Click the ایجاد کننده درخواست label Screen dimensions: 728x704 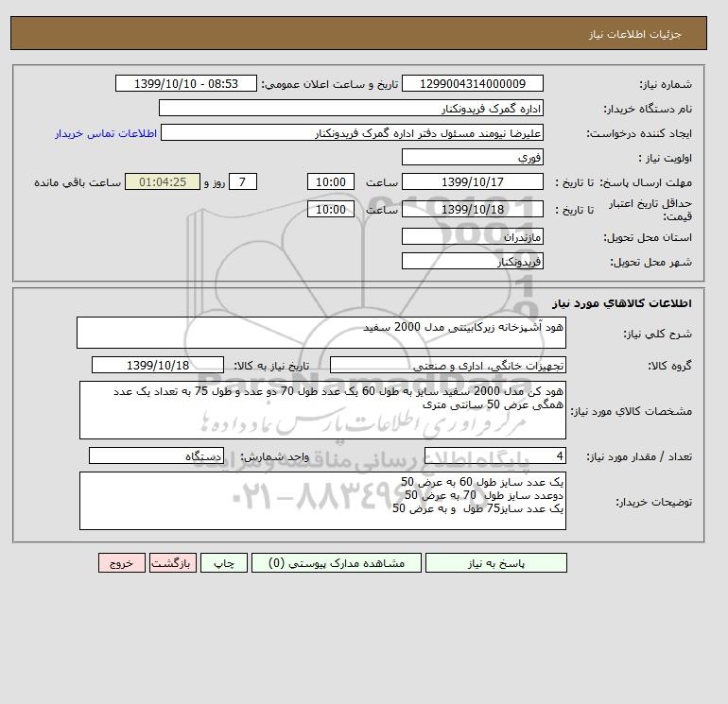(x=639, y=133)
